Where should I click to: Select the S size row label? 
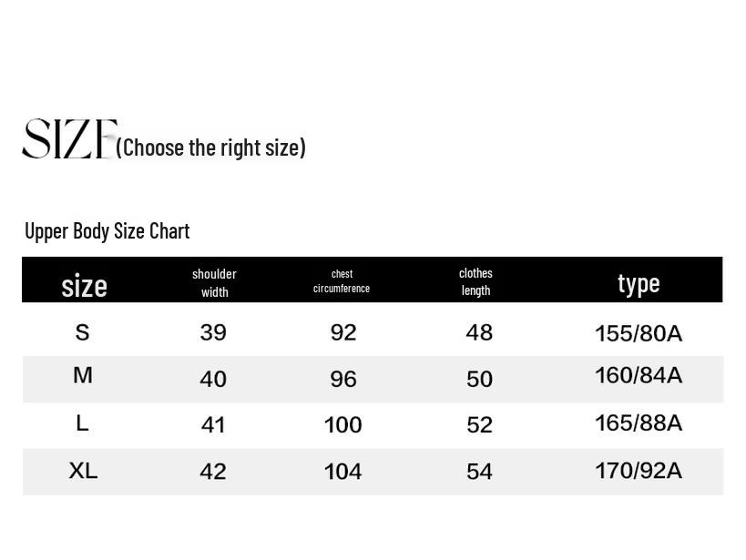(82, 332)
